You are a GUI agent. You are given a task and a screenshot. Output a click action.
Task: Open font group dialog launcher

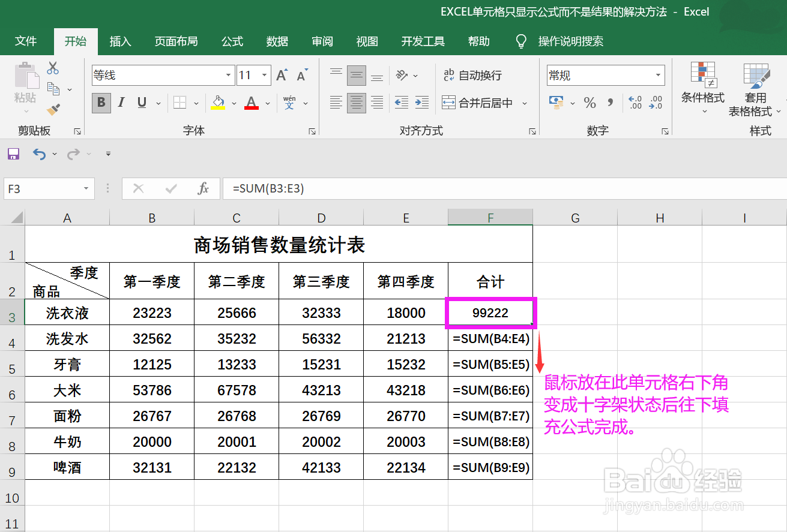(312, 131)
